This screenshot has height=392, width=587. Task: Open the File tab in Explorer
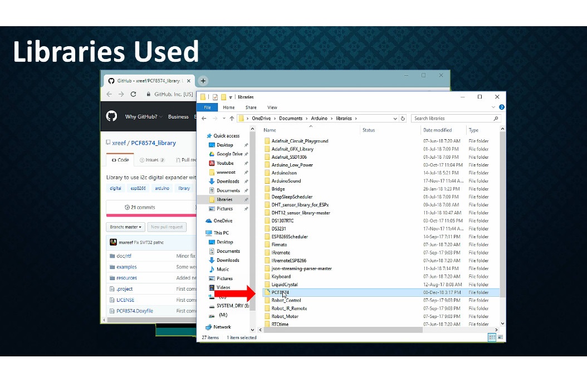pyautogui.click(x=207, y=107)
